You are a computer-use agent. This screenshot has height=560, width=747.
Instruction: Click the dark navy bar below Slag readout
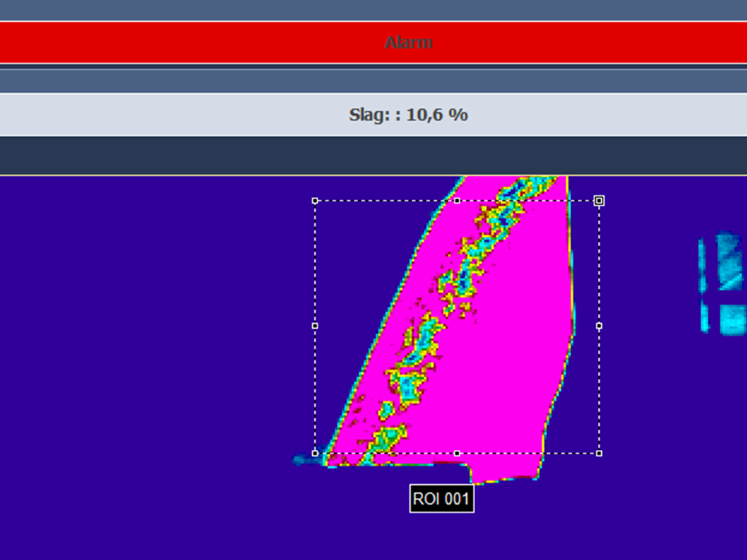(373, 155)
